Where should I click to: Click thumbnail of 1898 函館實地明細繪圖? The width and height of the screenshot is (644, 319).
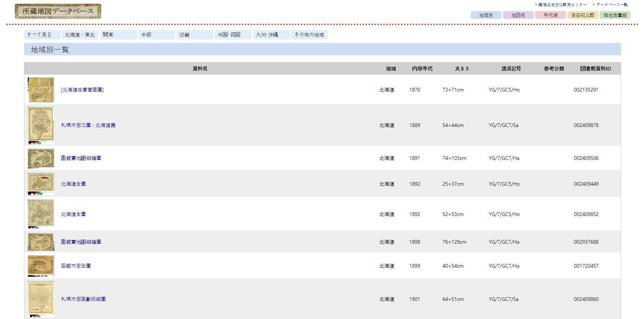(41, 242)
